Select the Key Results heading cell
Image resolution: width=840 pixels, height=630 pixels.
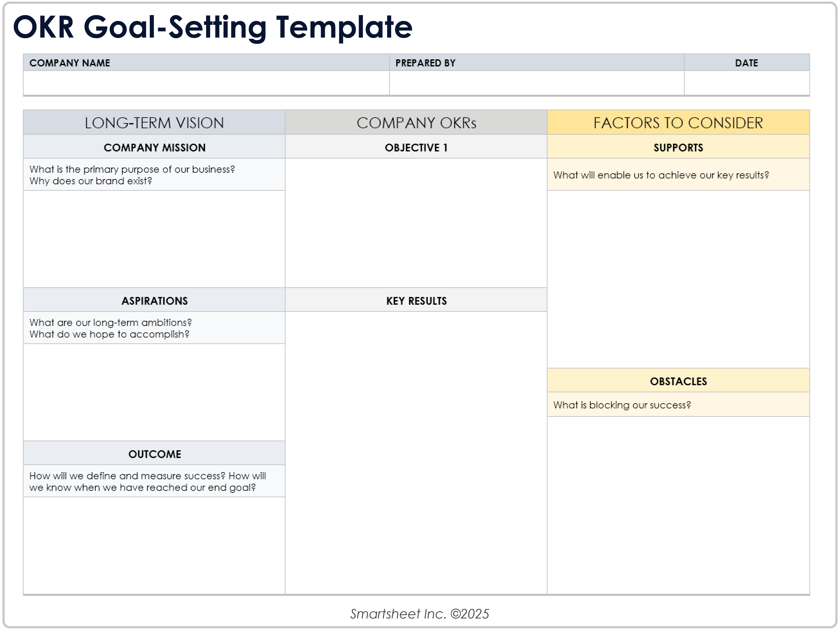pyautogui.click(x=416, y=301)
